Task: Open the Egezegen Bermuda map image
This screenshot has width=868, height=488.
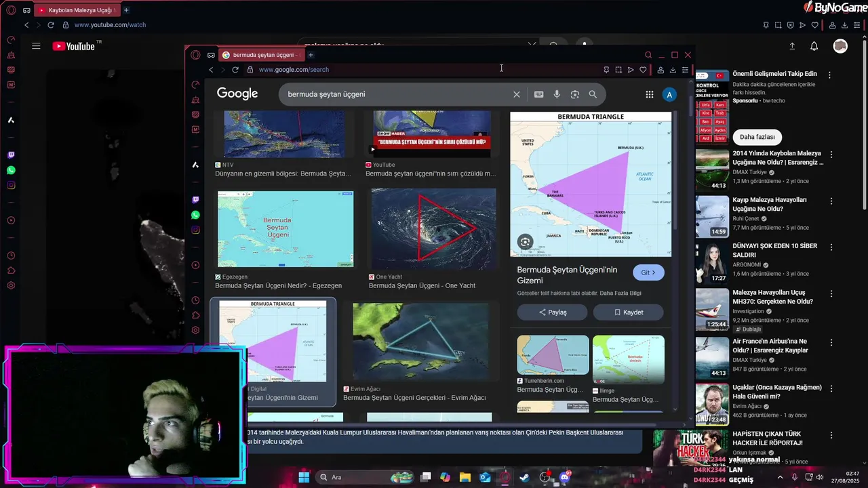Action: pos(285,229)
